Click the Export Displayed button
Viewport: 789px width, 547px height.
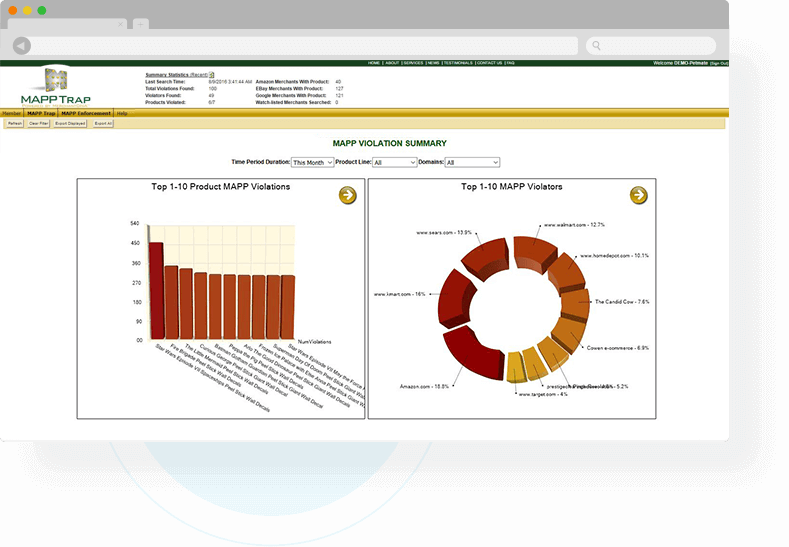pos(70,124)
